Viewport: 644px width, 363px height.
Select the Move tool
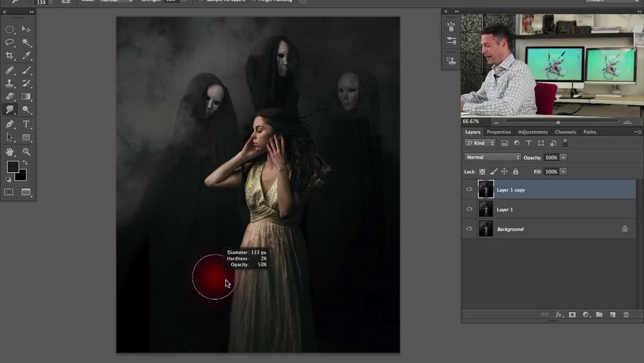tap(26, 29)
